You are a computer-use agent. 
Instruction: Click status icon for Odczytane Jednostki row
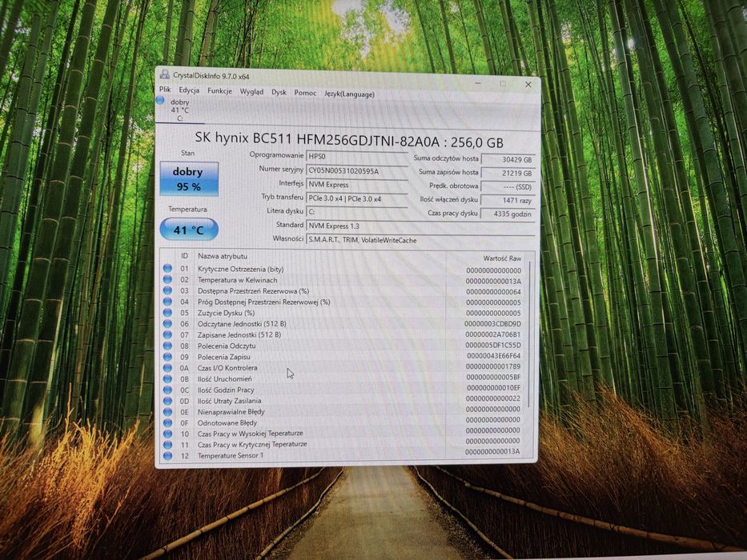(167, 323)
